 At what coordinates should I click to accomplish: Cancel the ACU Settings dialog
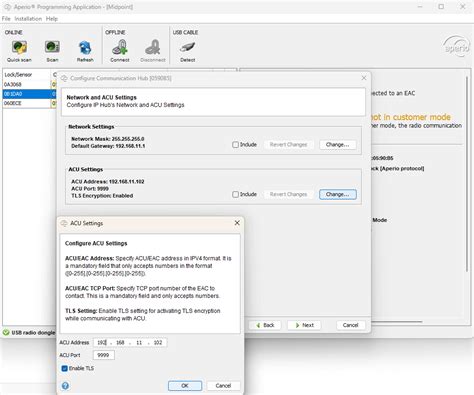[x=223, y=386]
